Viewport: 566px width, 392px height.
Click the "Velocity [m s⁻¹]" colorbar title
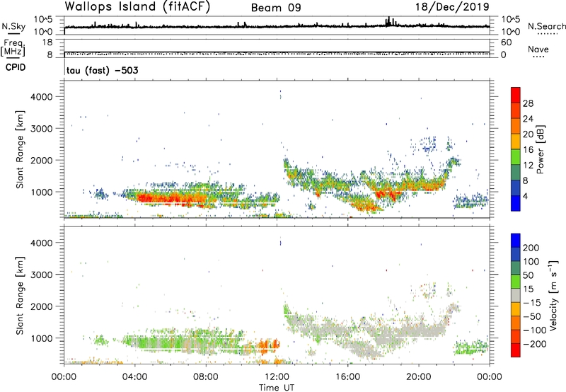(553, 295)
